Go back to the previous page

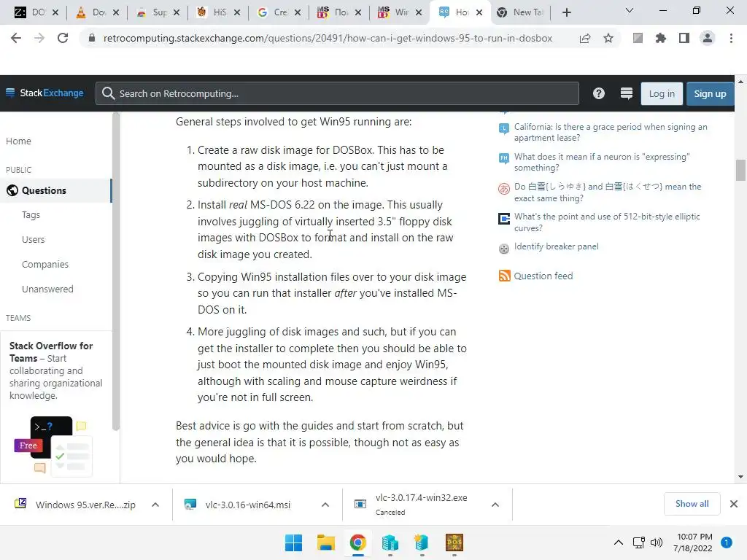coord(16,38)
